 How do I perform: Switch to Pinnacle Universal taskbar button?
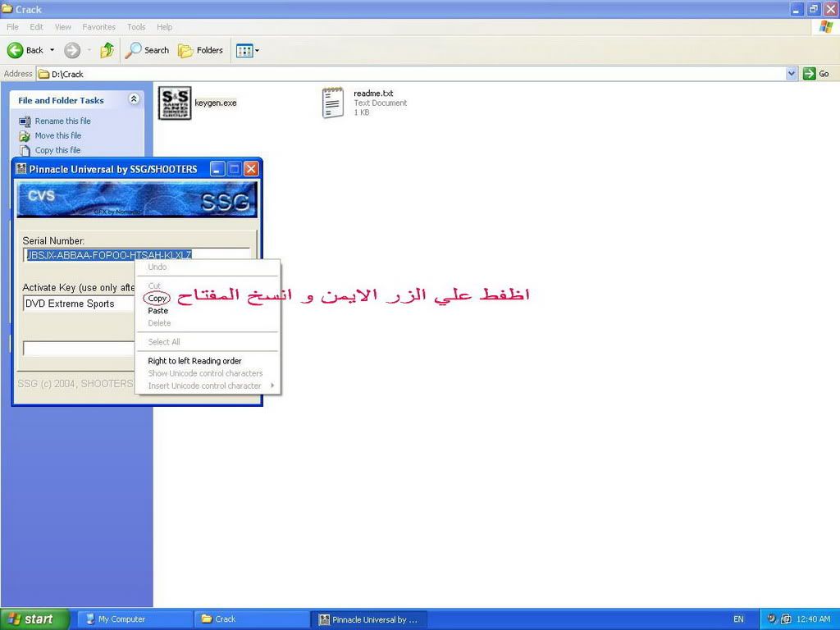[369, 619]
